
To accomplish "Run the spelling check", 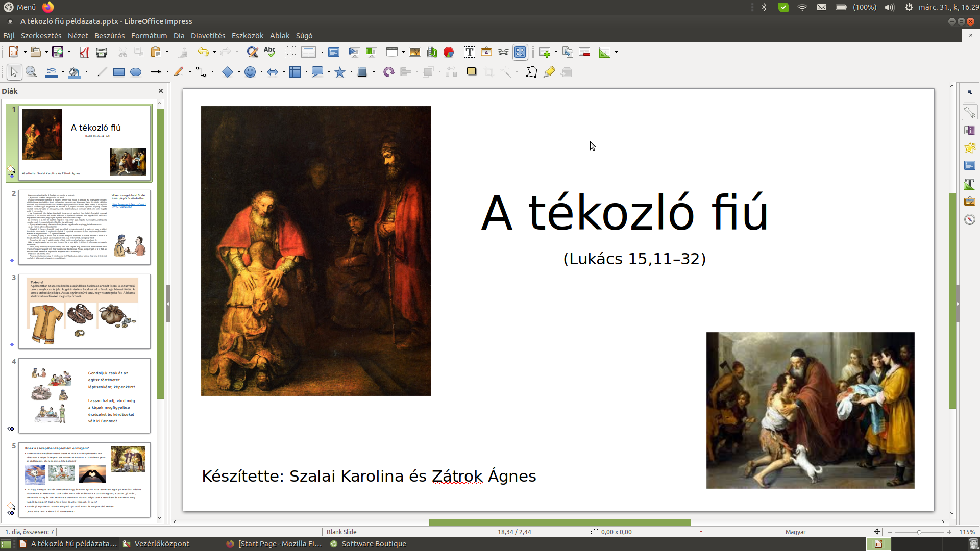I will click(x=269, y=52).
